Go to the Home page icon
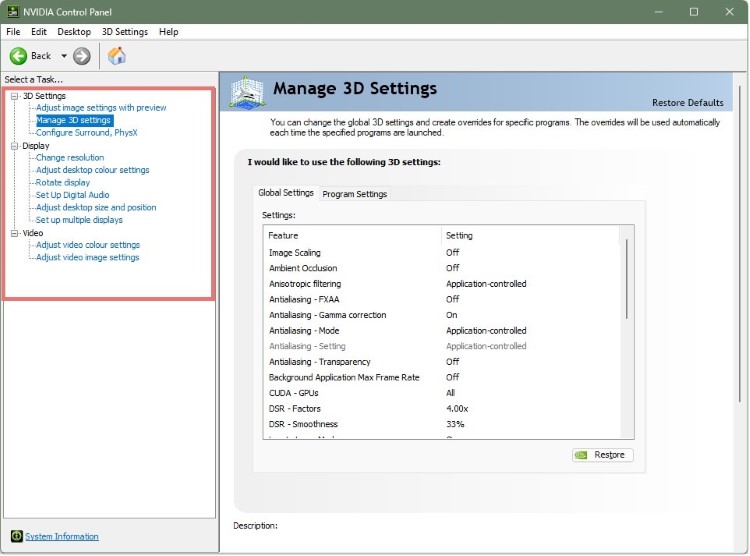Image resolution: width=750 pixels, height=556 pixels. coord(117,56)
